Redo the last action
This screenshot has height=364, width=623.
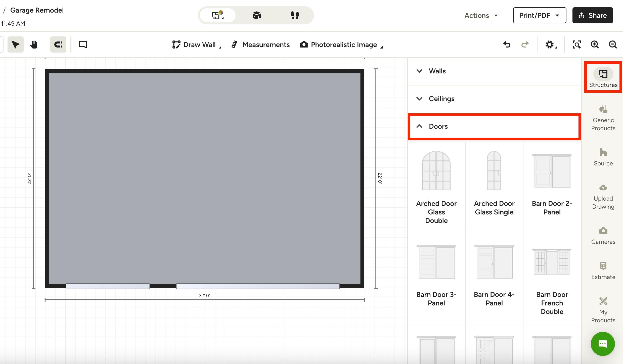point(525,44)
